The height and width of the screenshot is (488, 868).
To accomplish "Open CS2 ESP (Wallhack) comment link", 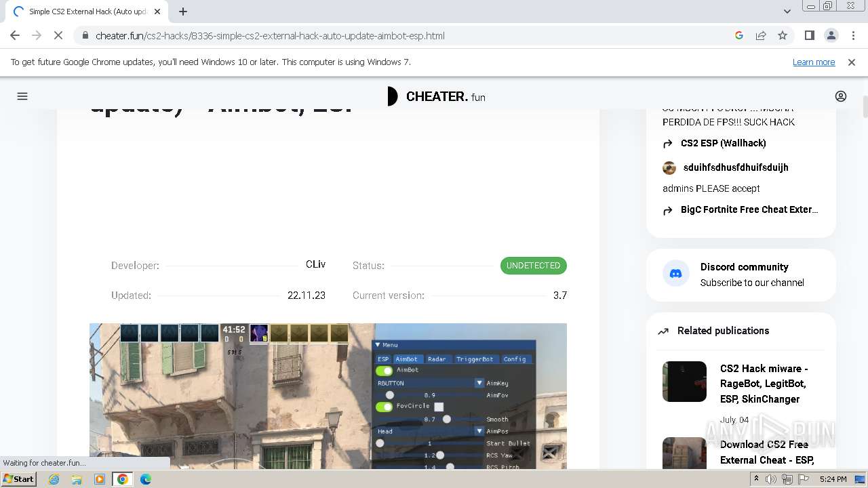I will pos(723,143).
